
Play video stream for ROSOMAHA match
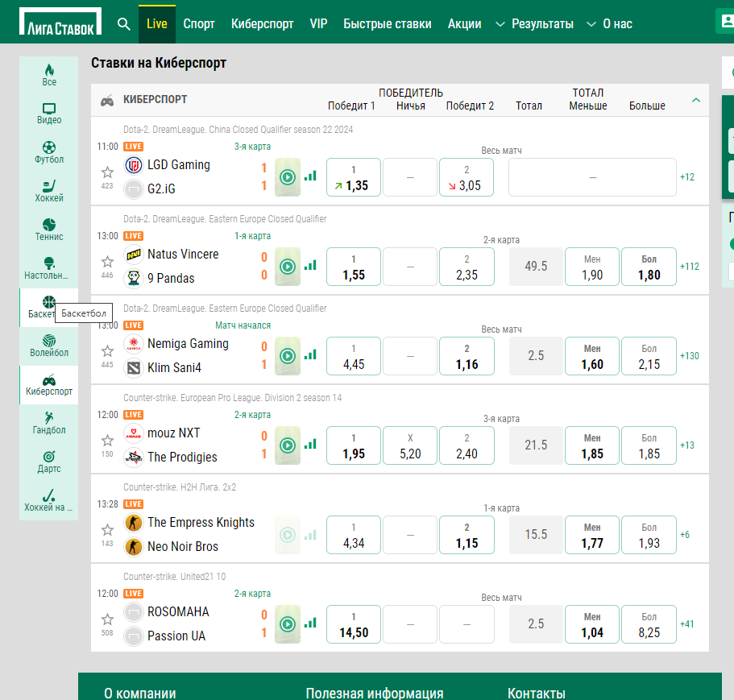(288, 624)
